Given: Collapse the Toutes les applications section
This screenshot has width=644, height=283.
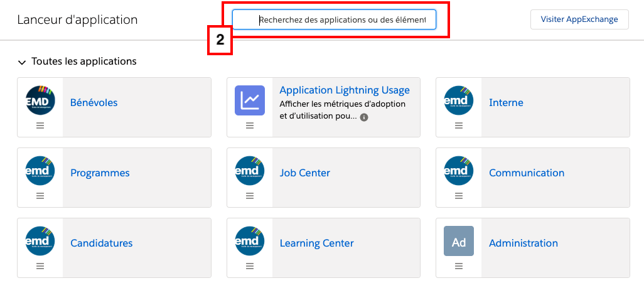Looking at the screenshot, I should point(23,62).
